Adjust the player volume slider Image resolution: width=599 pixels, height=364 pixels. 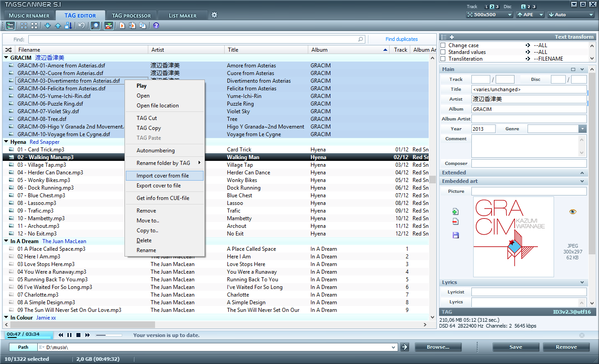click(x=109, y=335)
